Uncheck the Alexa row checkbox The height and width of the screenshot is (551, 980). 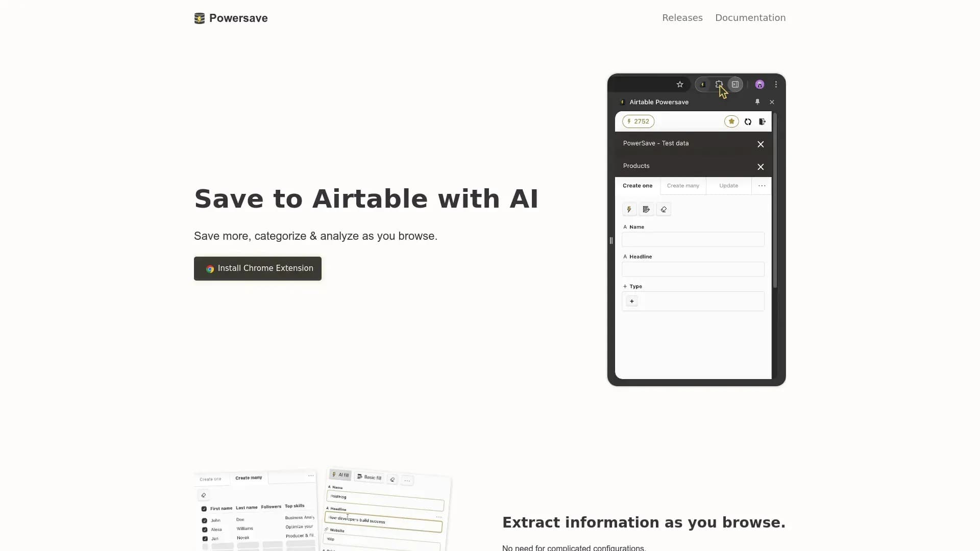coord(205,530)
